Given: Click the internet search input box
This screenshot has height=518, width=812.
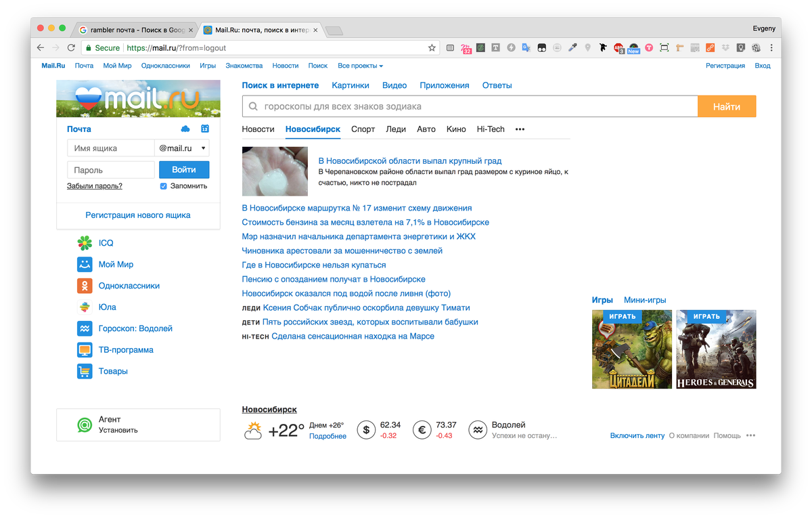Looking at the screenshot, I should coord(470,106).
